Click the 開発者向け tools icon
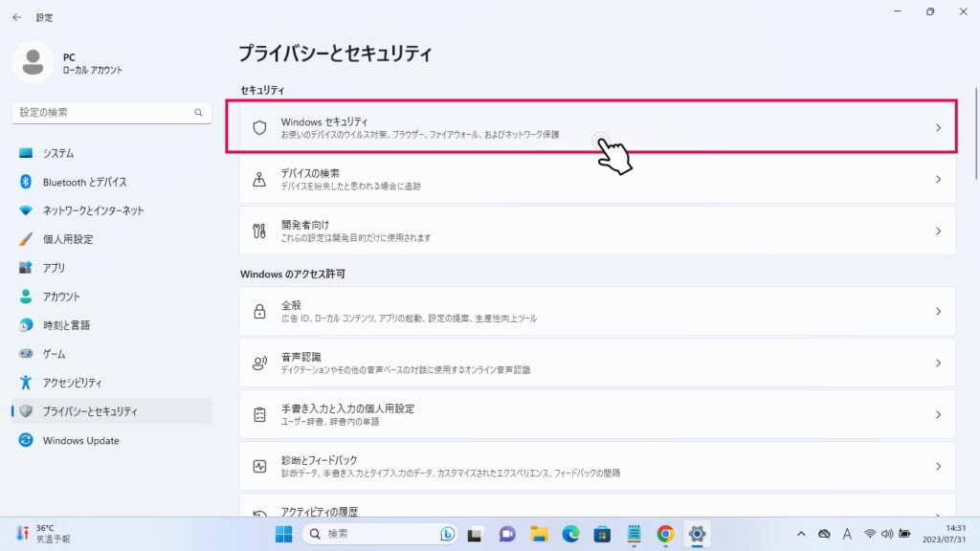Viewport: 980px width, 551px height. 259,231
